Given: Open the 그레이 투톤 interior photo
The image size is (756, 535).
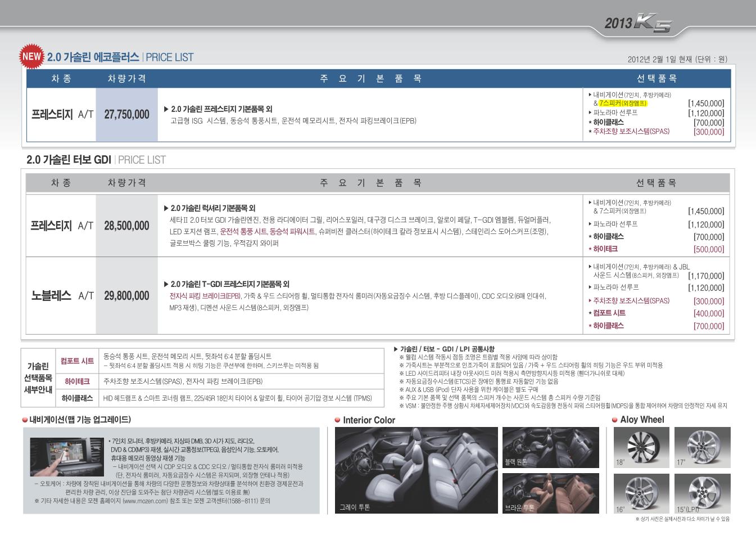Looking at the screenshot, I should pyautogui.click(x=416, y=470).
